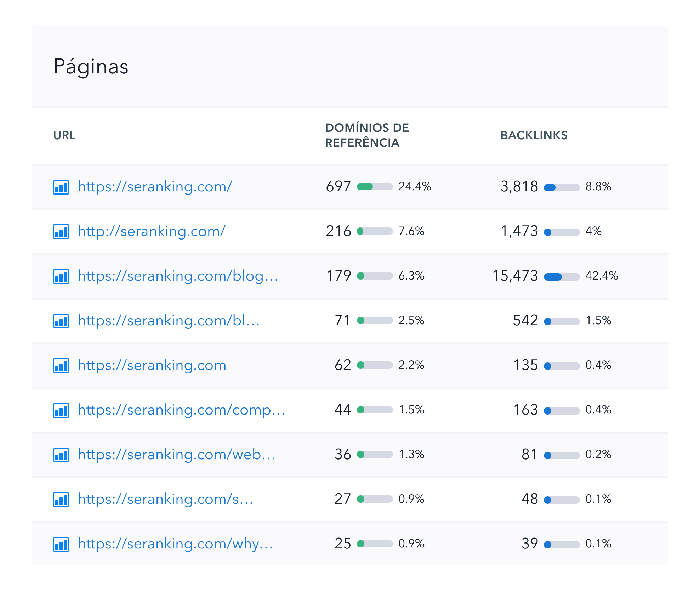Screen dimensions: 700x591
Task: Open the https://seranking.com link without trailing slash
Action: (x=152, y=365)
